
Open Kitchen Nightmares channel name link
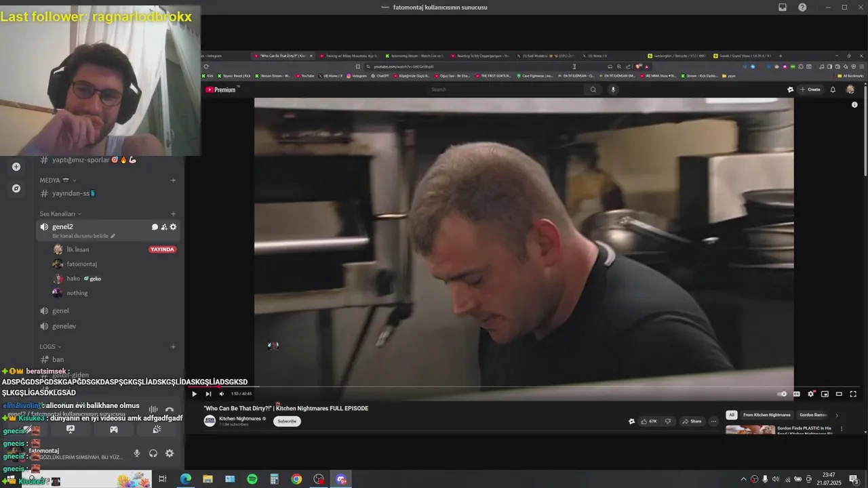[240, 418]
